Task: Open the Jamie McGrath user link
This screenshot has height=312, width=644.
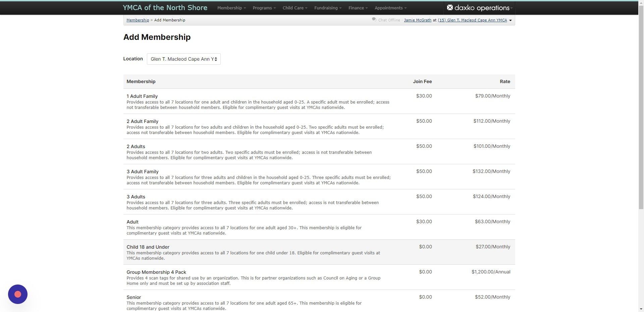Action: pyautogui.click(x=418, y=20)
